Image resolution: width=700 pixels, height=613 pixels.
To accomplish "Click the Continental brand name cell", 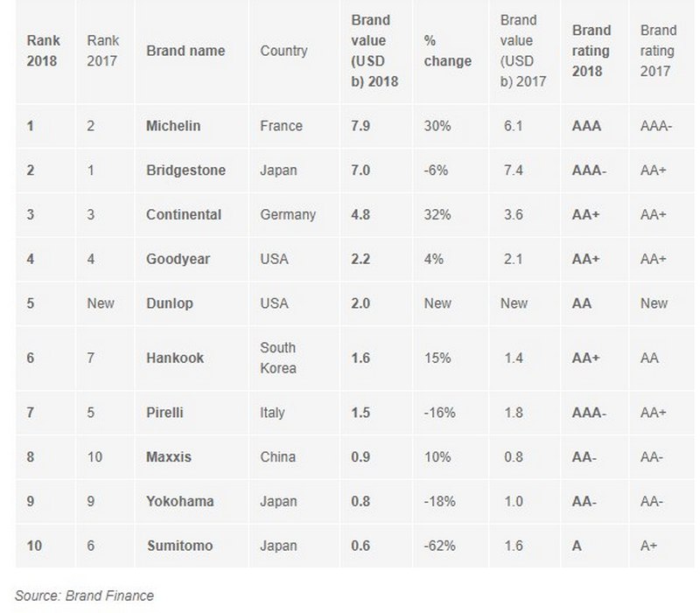I will (x=184, y=214).
